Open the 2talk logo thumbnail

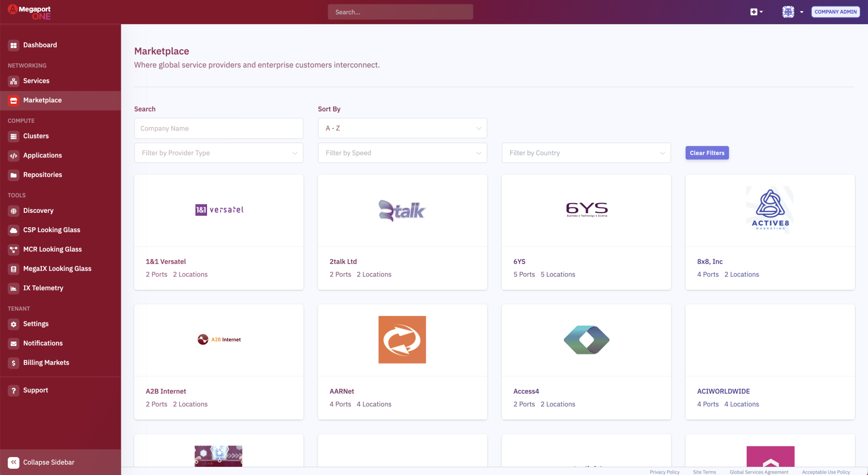(x=402, y=210)
